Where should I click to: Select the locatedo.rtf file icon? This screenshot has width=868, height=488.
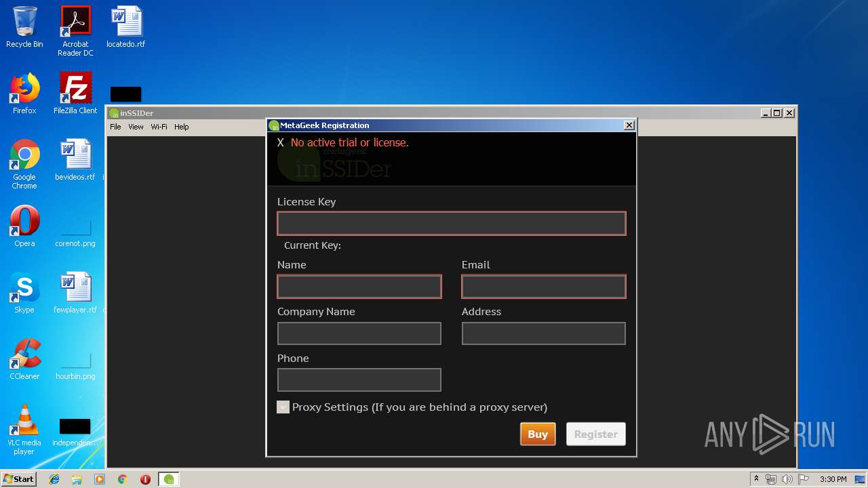[x=126, y=27]
